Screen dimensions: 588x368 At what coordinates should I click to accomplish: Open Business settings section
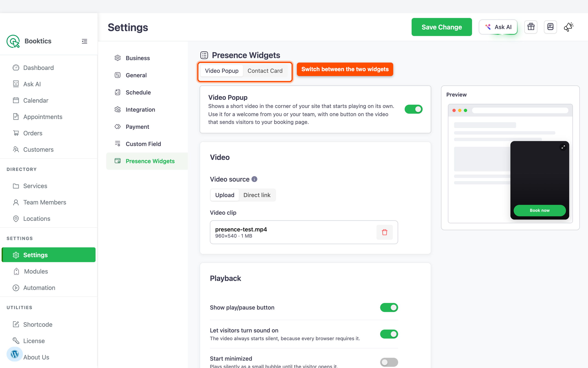[147, 58]
